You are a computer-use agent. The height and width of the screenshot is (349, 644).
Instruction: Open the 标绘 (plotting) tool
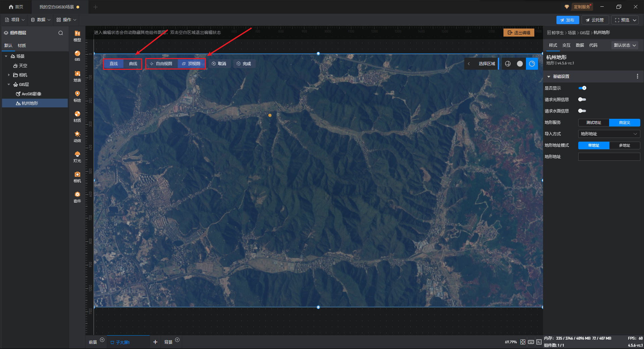pos(77,96)
